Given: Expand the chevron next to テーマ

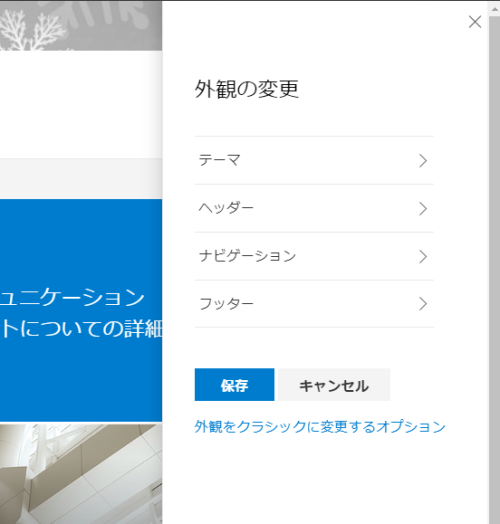Looking at the screenshot, I should [423, 161].
